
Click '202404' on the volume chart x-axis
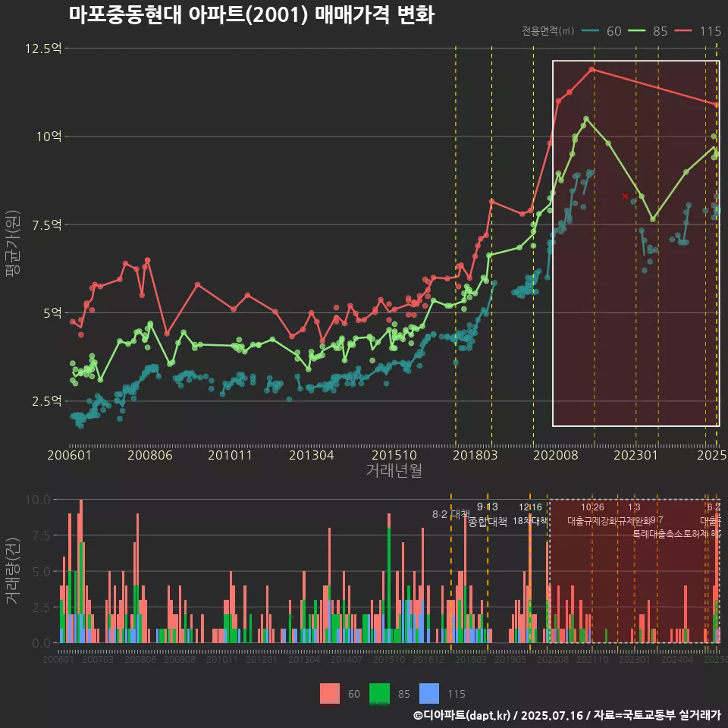tap(677, 659)
